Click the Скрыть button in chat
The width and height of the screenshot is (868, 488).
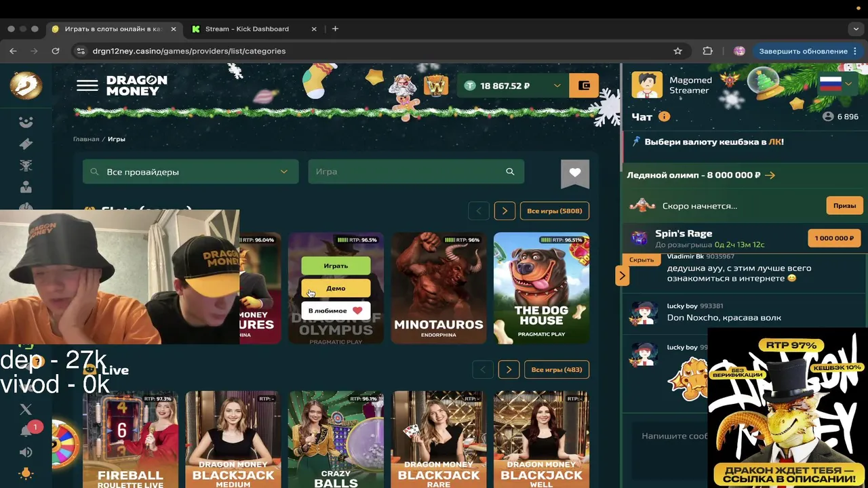pos(642,260)
